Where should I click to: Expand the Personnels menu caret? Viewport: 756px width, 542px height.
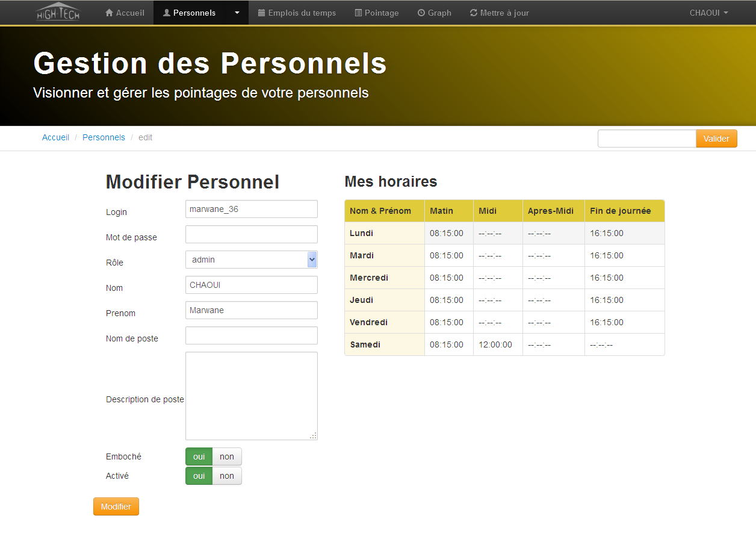237,13
